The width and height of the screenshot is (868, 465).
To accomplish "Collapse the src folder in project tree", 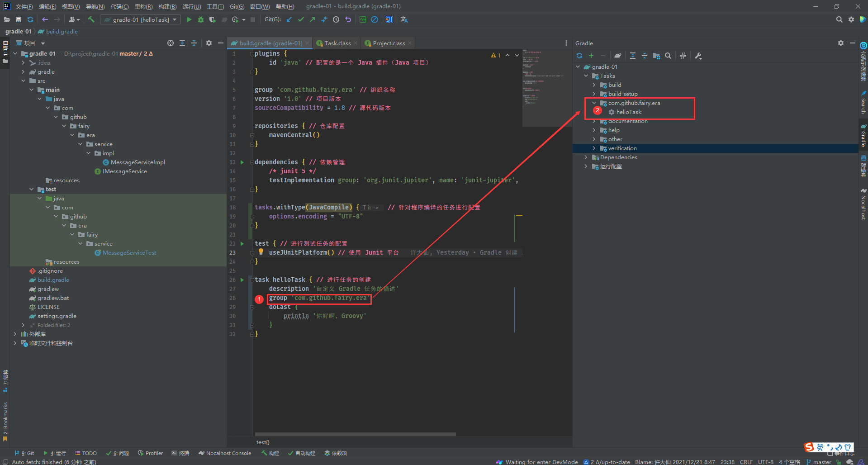I will click(24, 81).
